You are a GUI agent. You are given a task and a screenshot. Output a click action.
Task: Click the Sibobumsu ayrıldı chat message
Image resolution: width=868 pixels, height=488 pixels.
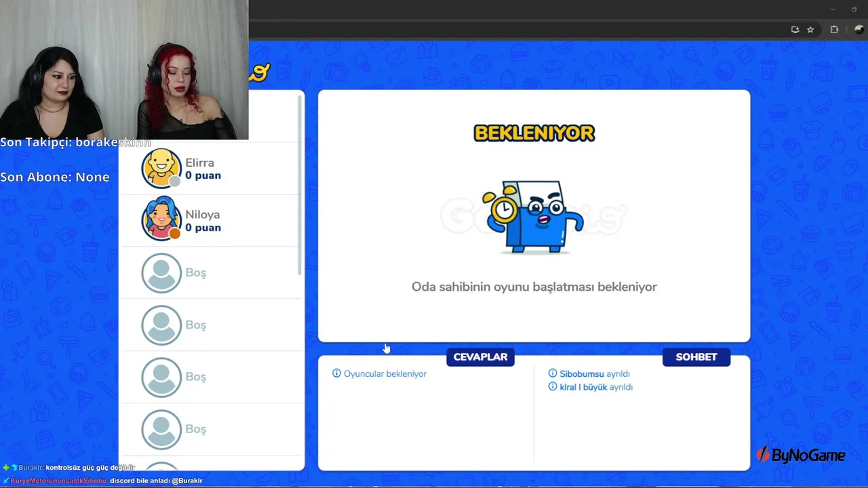[x=595, y=374]
